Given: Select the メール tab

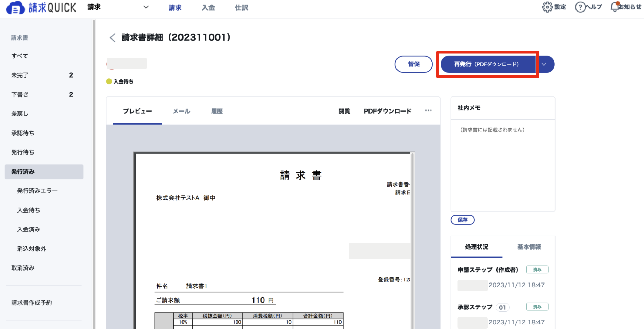Looking at the screenshot, I should (181, 111).
